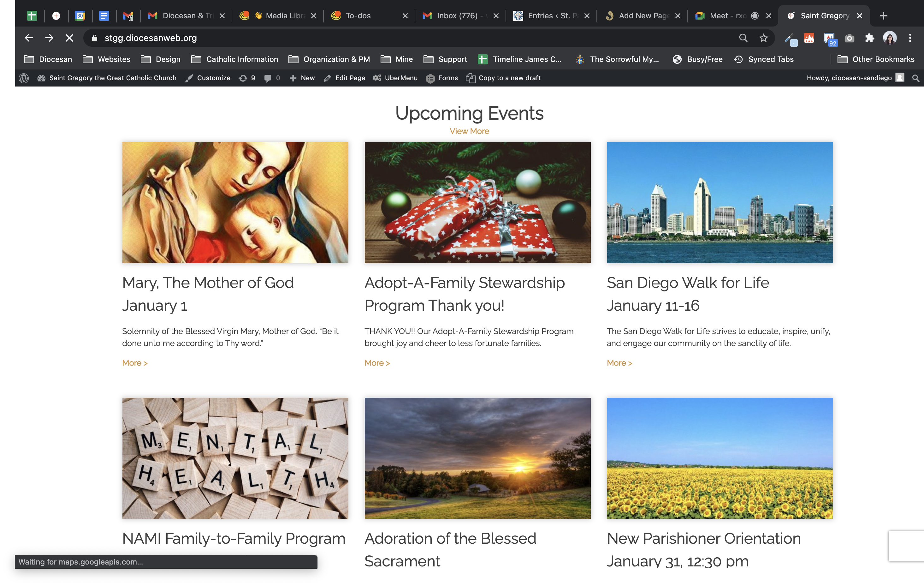This screenshot has width=924, height=586.
Task: Click More link under San Diego Walk for Life
Action: 619,363
